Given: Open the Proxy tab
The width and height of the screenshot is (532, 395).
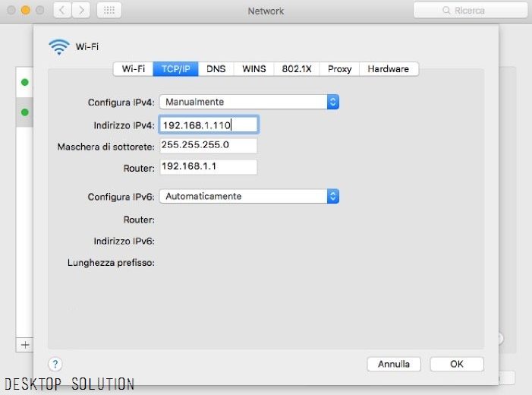Looking at the screenshot, I should tap(339, 69).
